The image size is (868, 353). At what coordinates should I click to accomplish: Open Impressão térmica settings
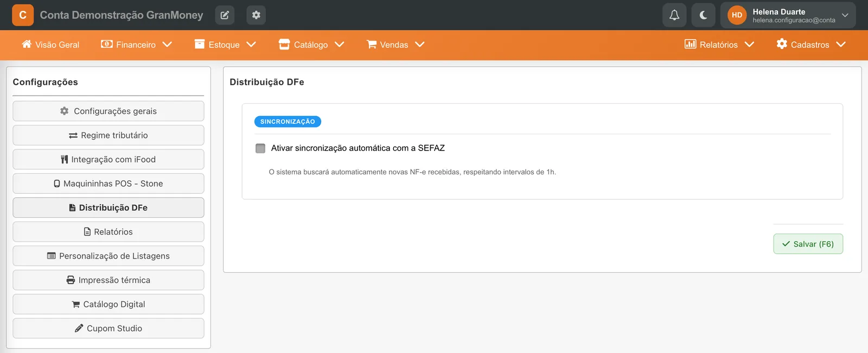click(108, 280)
